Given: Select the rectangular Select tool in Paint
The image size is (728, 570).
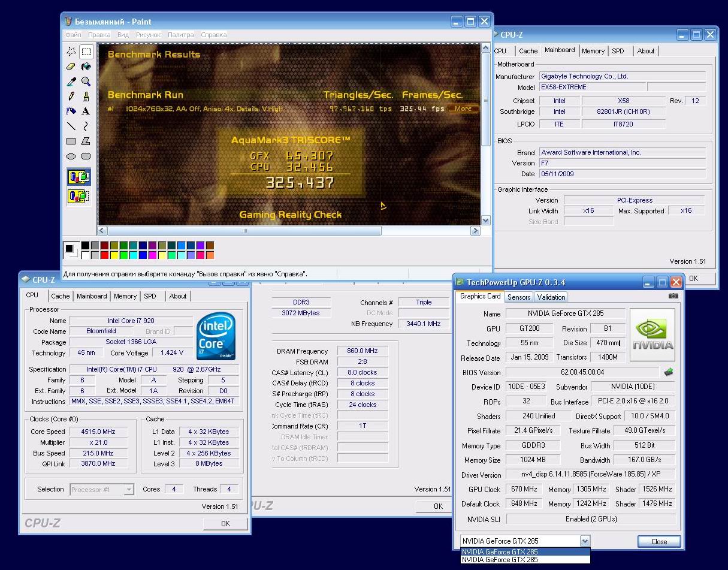Looking at the screenshot, I should coord(86,52).
